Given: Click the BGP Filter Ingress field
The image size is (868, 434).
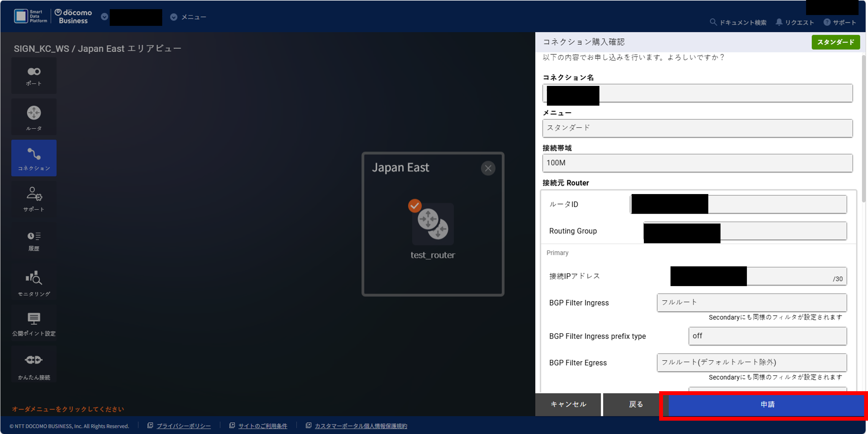Looking at the screenshot, I should (752, 302).
